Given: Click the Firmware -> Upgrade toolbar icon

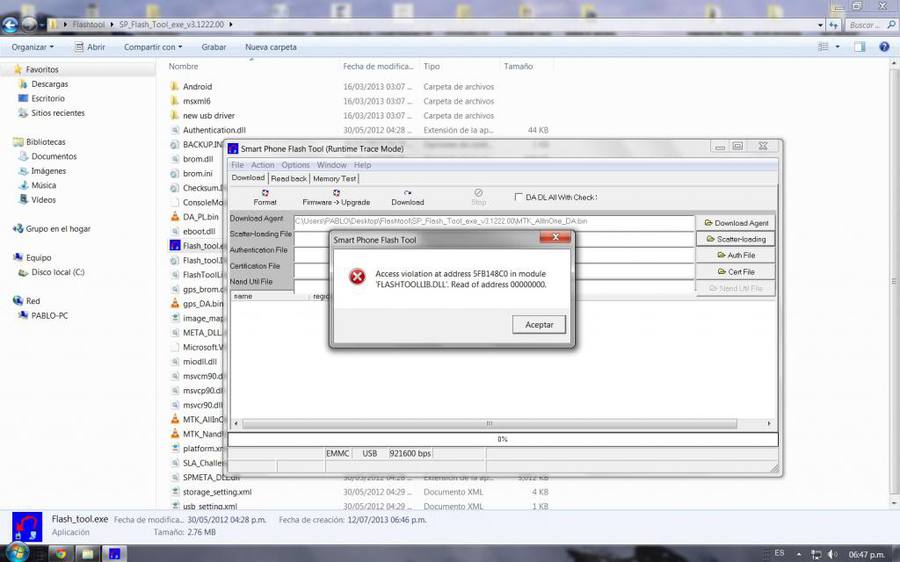Looking at the screenshot, I should pyautogui.click(x=336, y=197).
